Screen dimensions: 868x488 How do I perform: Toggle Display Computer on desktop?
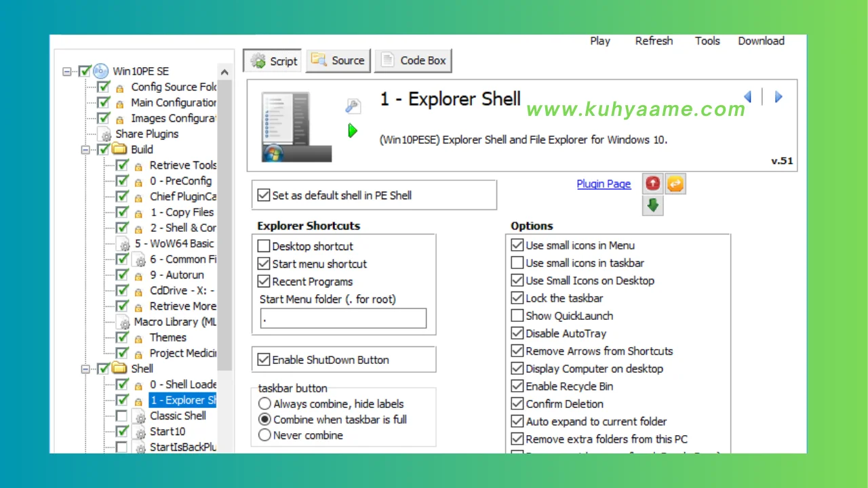coord(517,369)
